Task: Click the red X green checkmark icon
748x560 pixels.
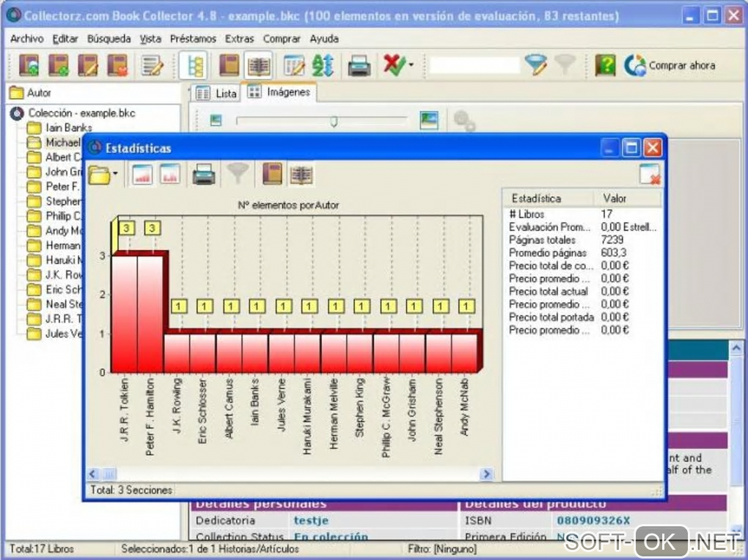Action: click(394, 65)
